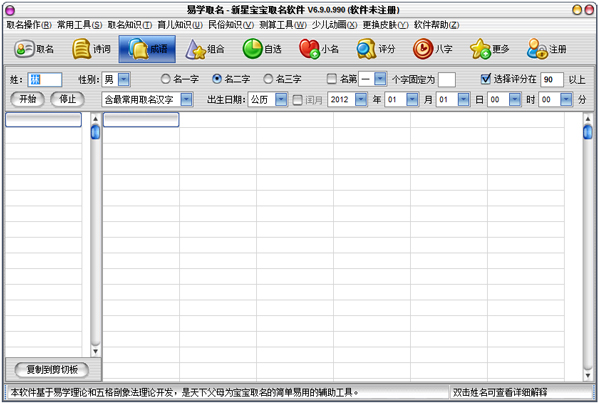
Task: Click the score threshold field showing 90
Action: (552, 80)
